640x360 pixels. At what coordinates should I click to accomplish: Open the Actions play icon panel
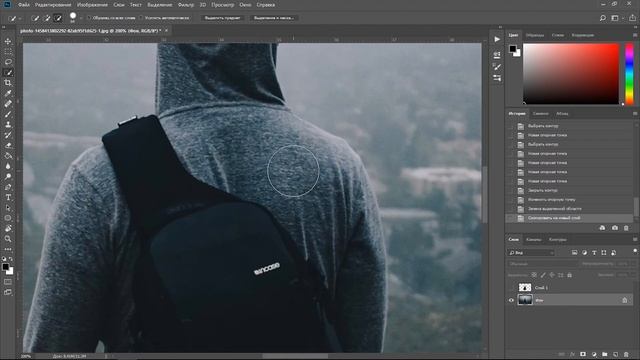pyautogui.click(x=497, y=40)
